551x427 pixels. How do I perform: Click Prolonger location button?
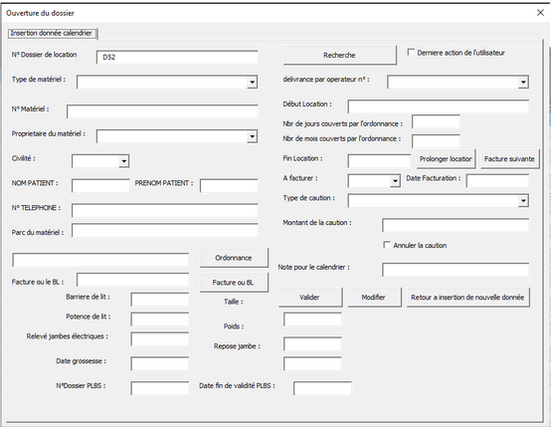(x=446, y=159)
